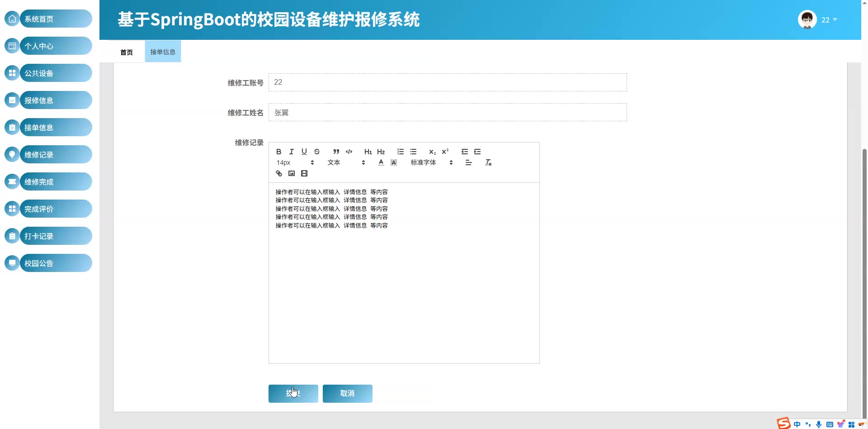This screenshot has width=868, height=429.
Task: Click inside the 维修记录 rich text area
Action: tap(404, 273)
